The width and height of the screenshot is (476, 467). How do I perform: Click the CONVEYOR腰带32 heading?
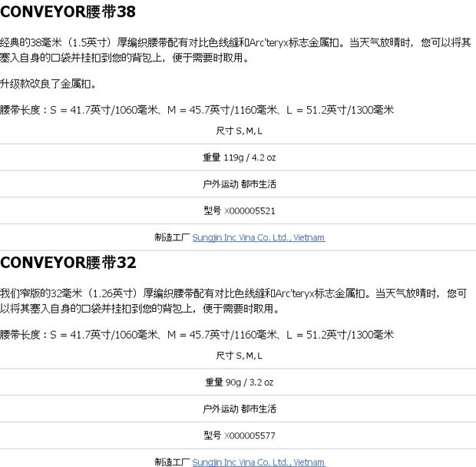pyautogui.click(x=68, y=263)
